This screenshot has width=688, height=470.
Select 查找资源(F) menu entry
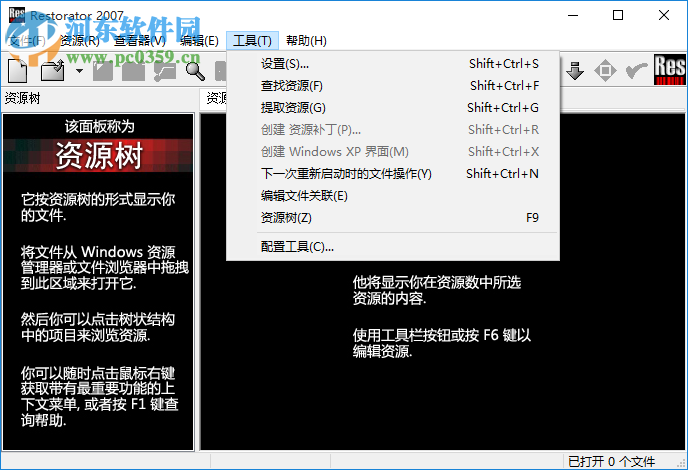coord(393,86)
